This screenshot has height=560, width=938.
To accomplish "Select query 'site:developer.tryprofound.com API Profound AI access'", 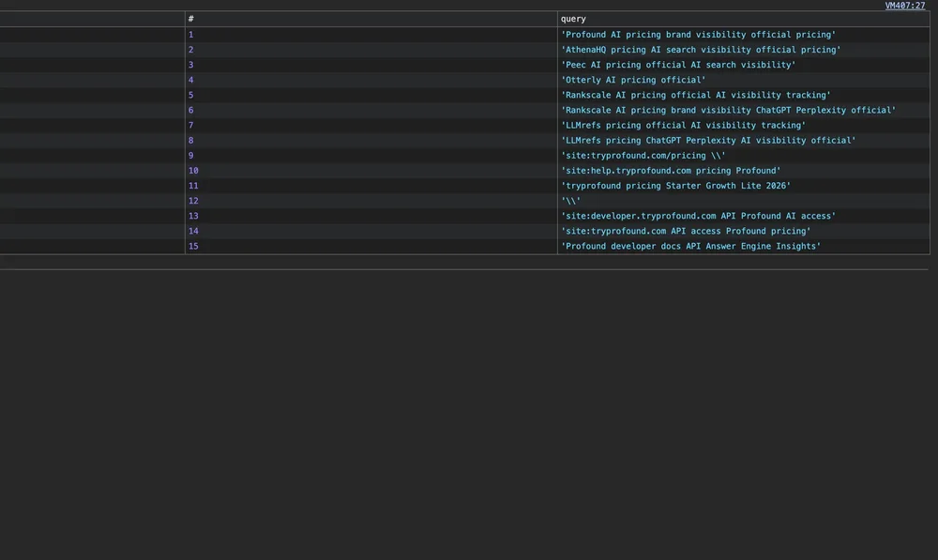I will click(698, 216).
